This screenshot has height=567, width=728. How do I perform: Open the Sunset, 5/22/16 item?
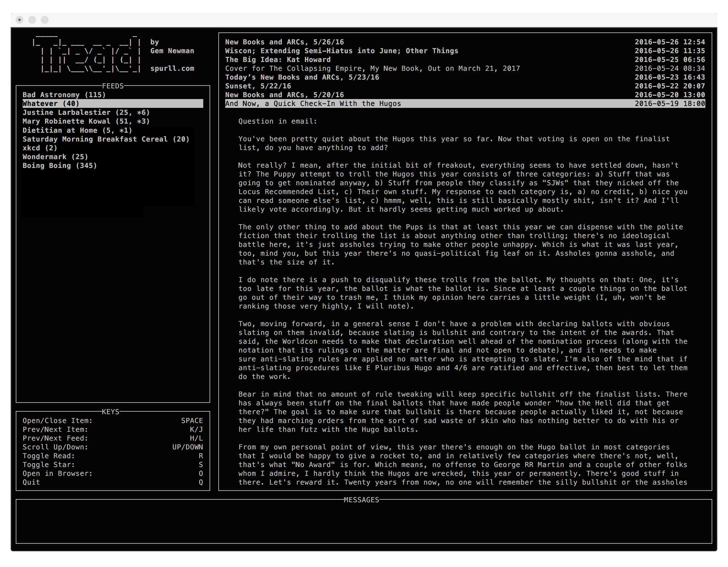pyautogui.click(x=465, y=86)
